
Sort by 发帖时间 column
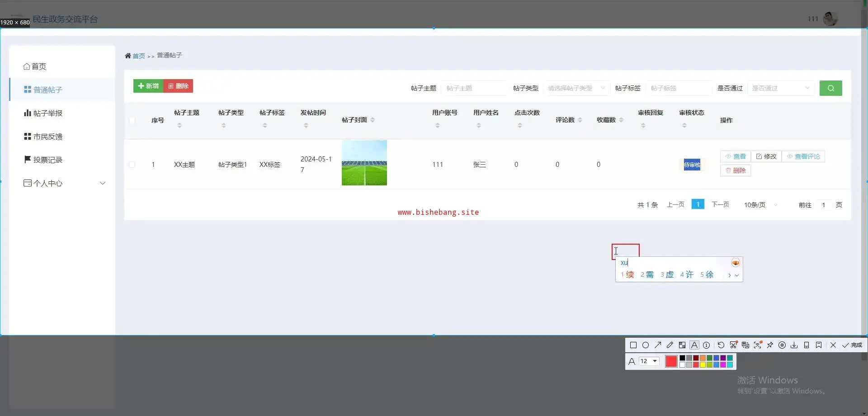306,125
